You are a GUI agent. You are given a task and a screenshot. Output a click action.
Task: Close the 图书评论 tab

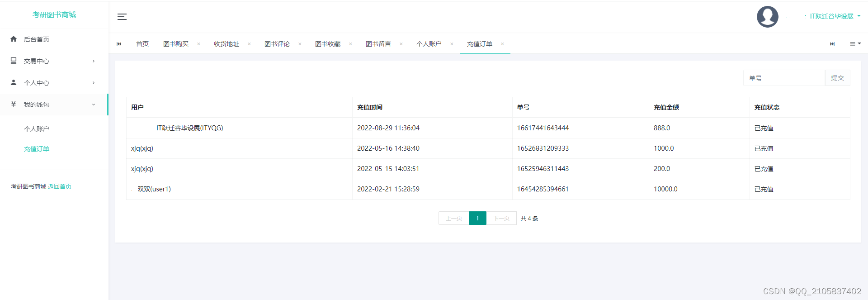[300, 44]
